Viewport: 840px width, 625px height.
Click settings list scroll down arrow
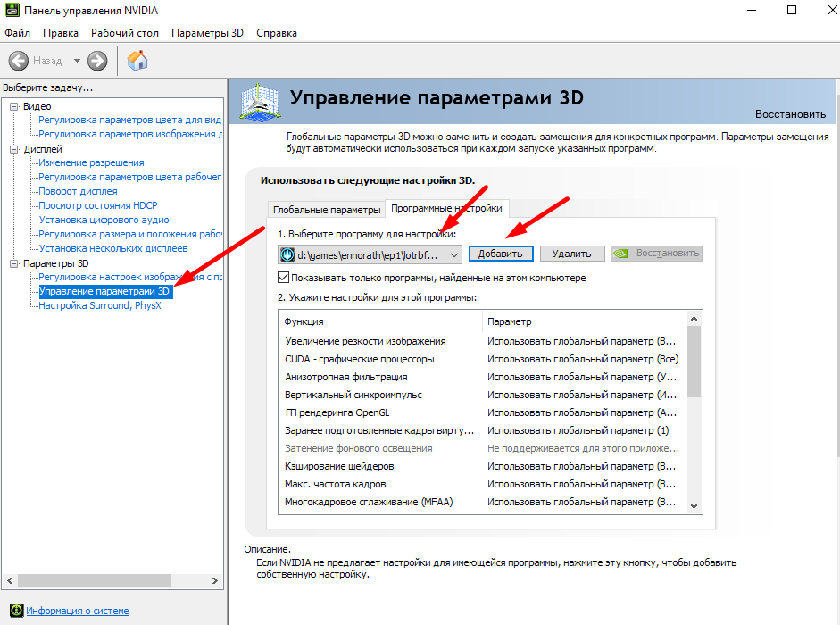(x=694, y=506)
